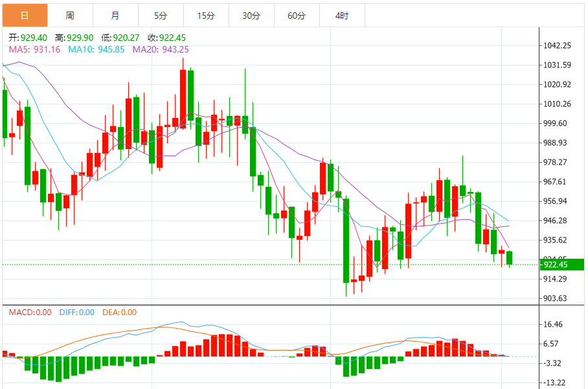Click the 999.60 price axis label
Screen dimensions: 588x389
(x=556, y=124)
